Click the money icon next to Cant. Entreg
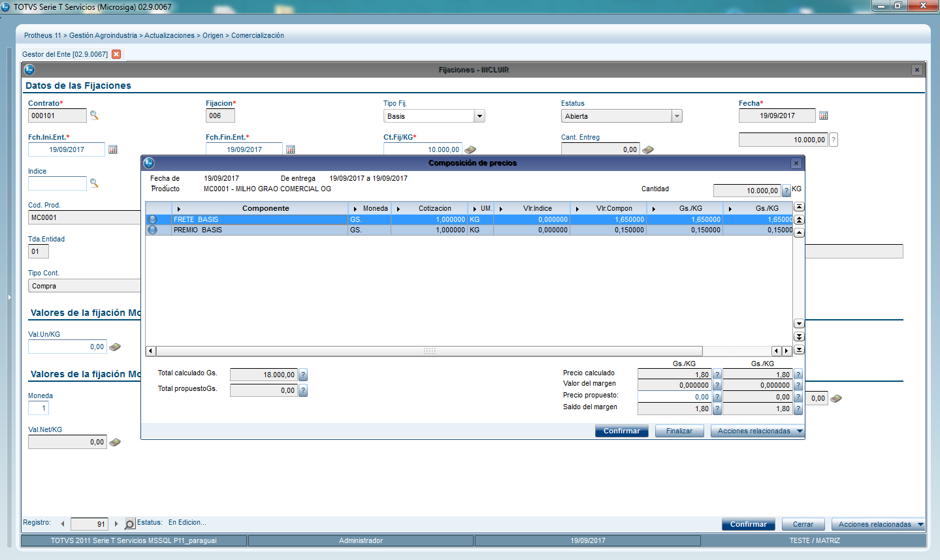The width and height of the screenshot is (940, 560). point(648,149)
